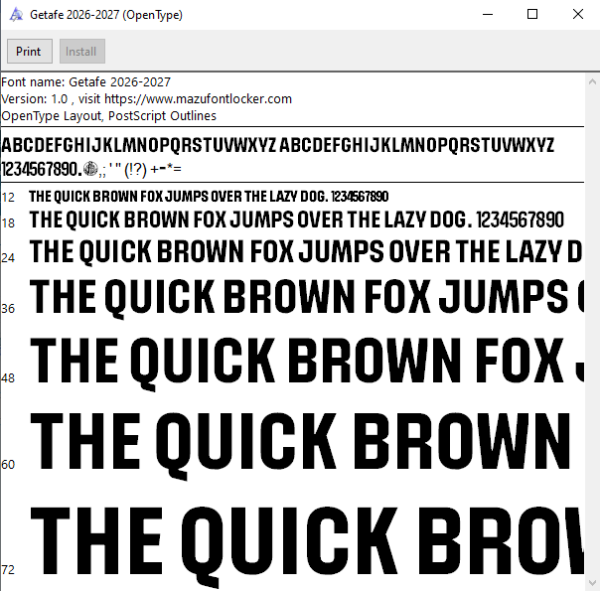Click the 24-point pangram sample
This screenshot has height=591, width=600.
[x=306, y=251]
